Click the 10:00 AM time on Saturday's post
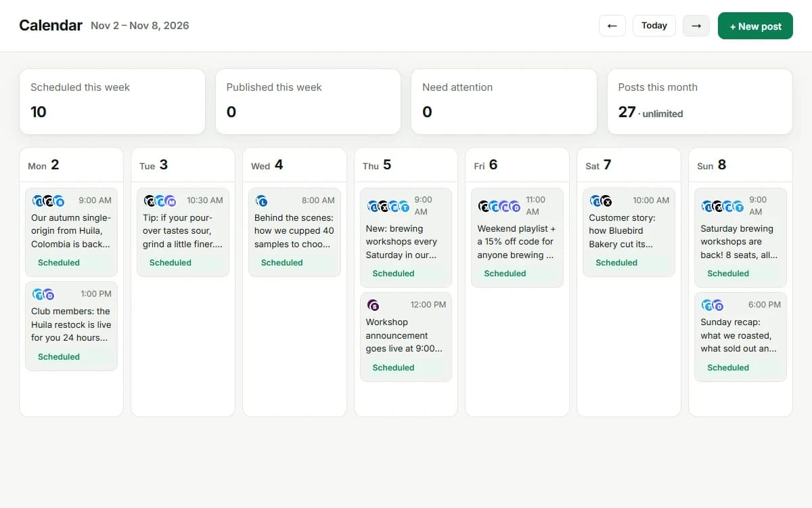This screenshot has width=812, height=508. 651,200
